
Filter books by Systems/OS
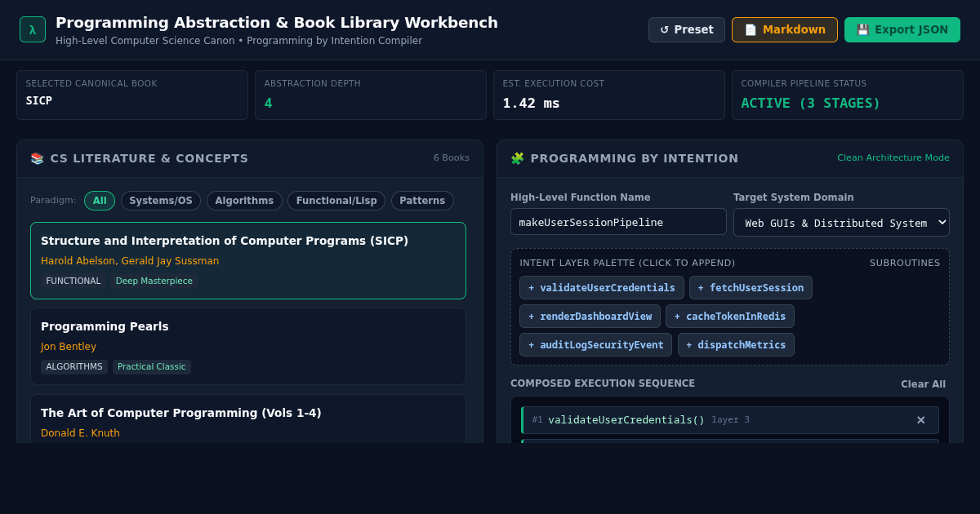[161, 201]
